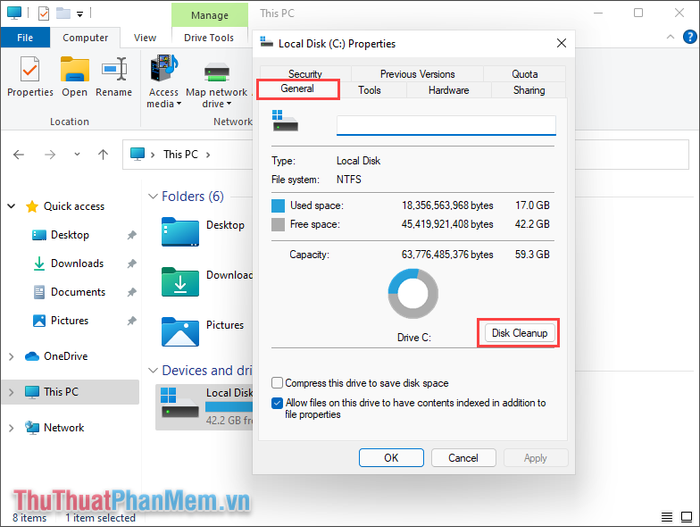
Task: Expand the OneDrive tree node
Action: [12, 356]
